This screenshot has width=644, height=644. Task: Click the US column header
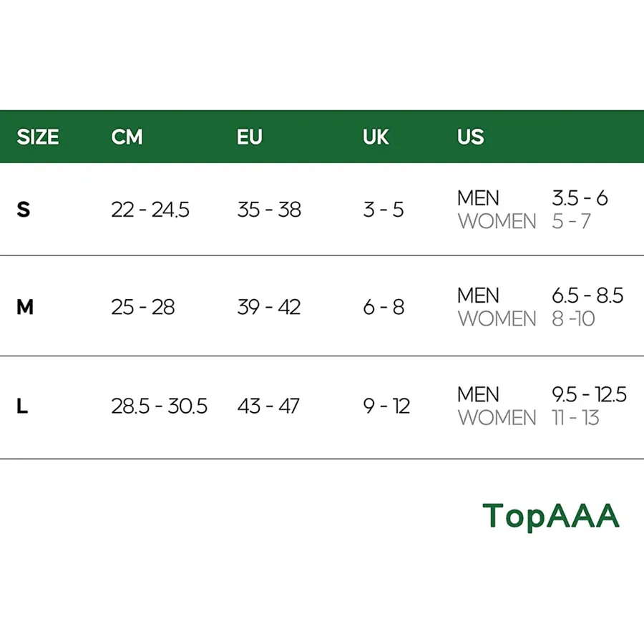point(471,137)
